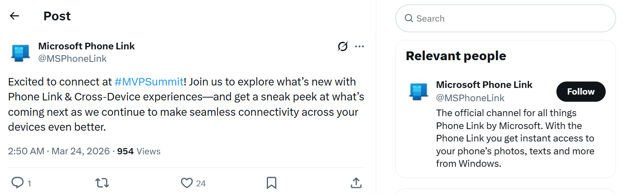Image resolution: width=644 pixels, height=195 pixels.
Task: Open the post author's Phone Link avatar
Action: click(x=20, y=53)
